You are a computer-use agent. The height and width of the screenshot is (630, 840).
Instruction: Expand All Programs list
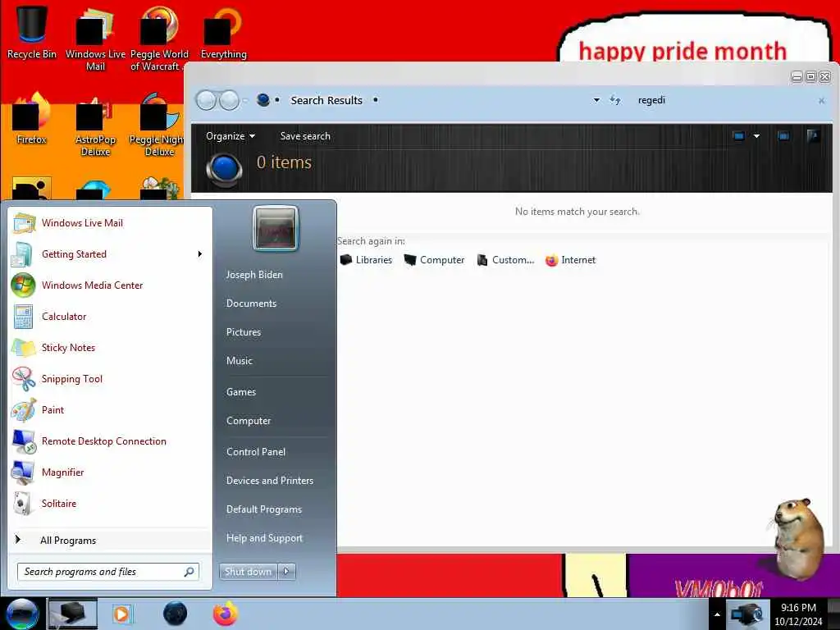(x=110, y=540)
